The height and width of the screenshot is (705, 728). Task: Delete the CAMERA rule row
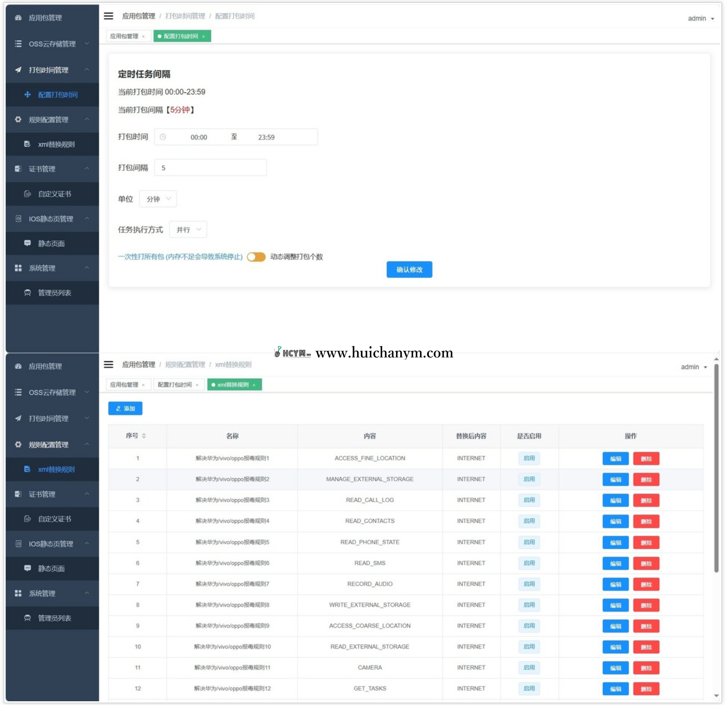point(646,668)
